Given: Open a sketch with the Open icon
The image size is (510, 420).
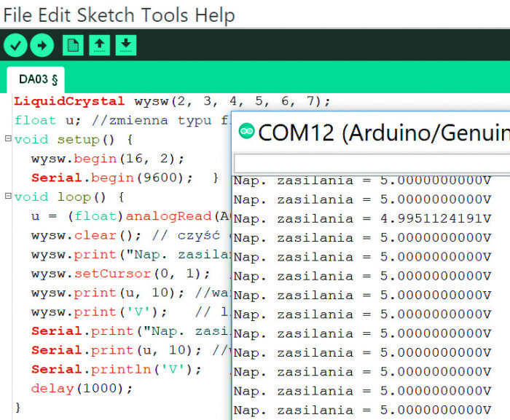Looking at the screenshot, I should click(100, 45).
